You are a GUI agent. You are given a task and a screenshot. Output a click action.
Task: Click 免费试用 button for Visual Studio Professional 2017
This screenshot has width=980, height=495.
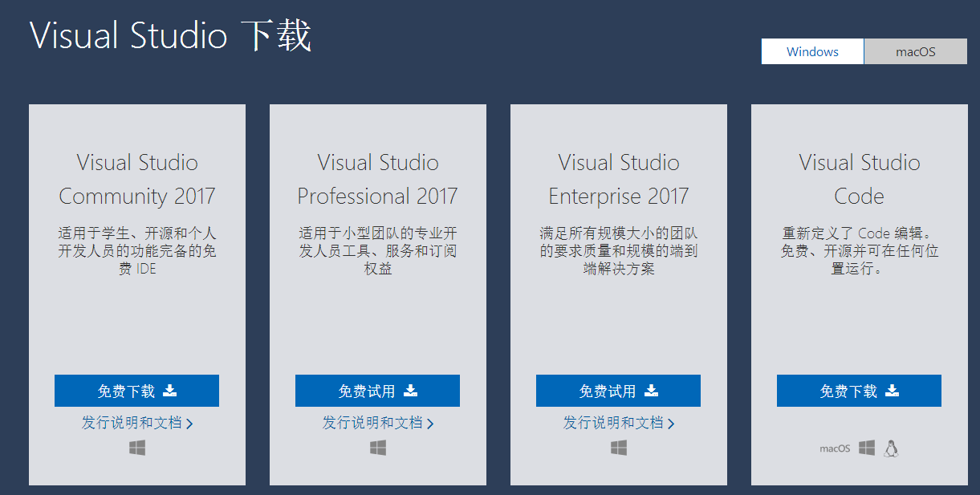click(377, 391)
